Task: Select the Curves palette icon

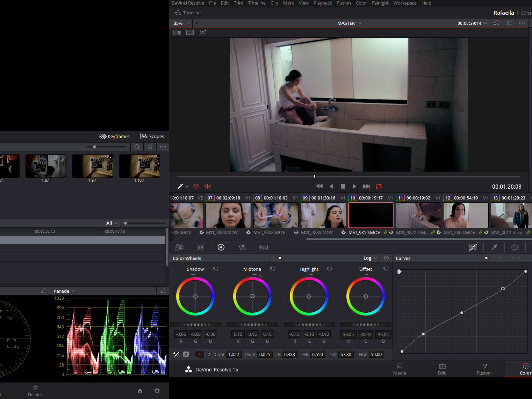Action: coord(473,247)
